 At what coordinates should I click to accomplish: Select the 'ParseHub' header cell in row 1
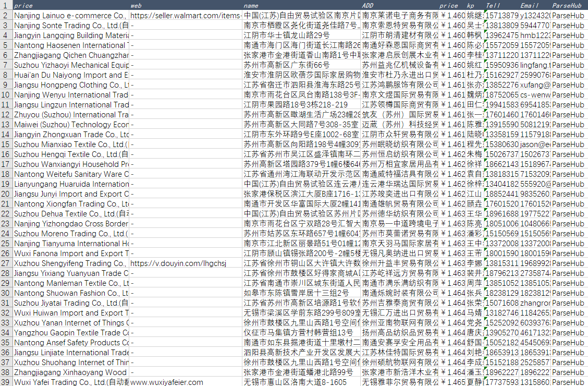coord(569,5)
